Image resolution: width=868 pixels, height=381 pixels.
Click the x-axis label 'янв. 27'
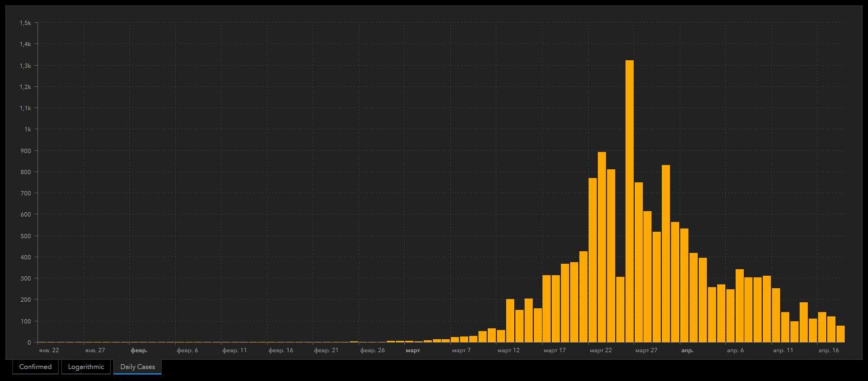tap(95, 351)
